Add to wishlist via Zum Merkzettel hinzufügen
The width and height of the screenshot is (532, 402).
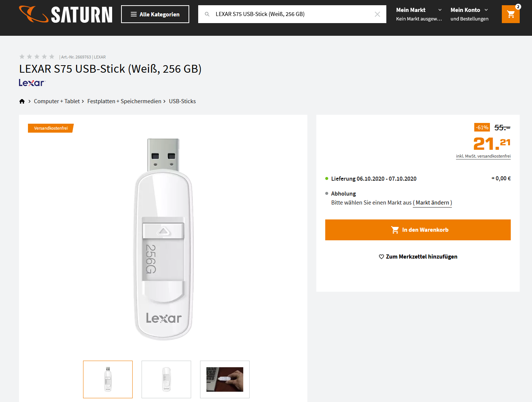tap(418, 257)
